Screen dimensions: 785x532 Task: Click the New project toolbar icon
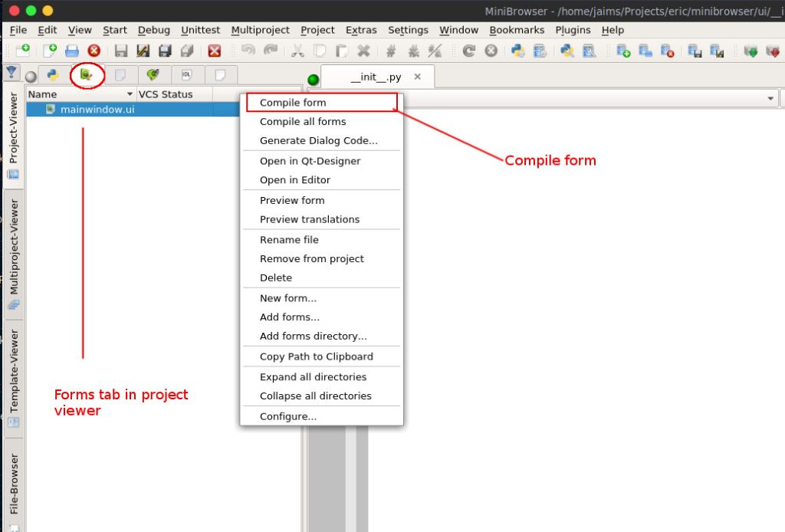pos(23,51)
